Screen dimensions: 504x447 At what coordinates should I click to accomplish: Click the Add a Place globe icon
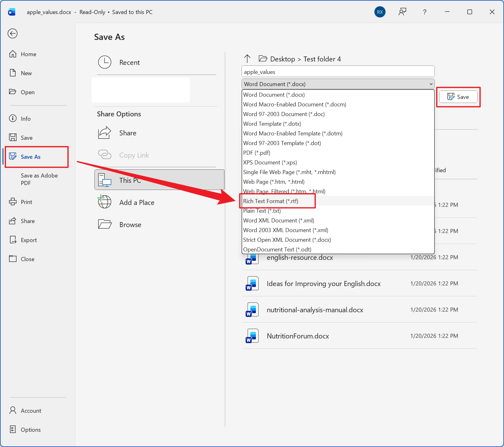click(x=105, y=202)
